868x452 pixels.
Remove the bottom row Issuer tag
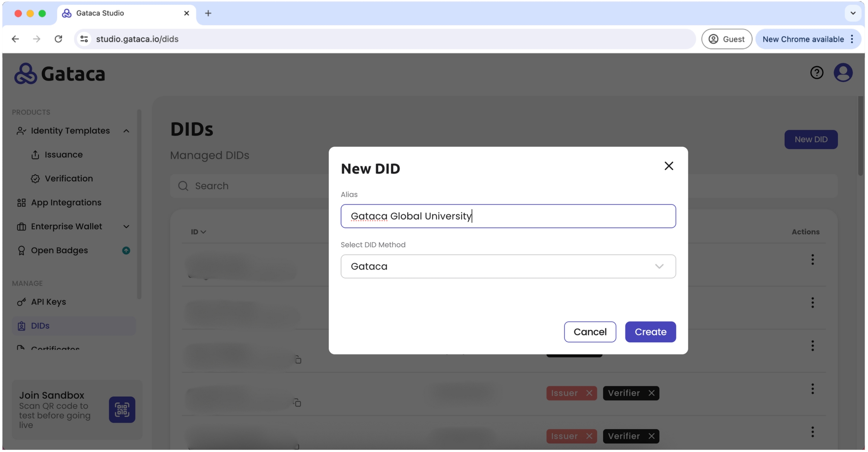[589, 436]
